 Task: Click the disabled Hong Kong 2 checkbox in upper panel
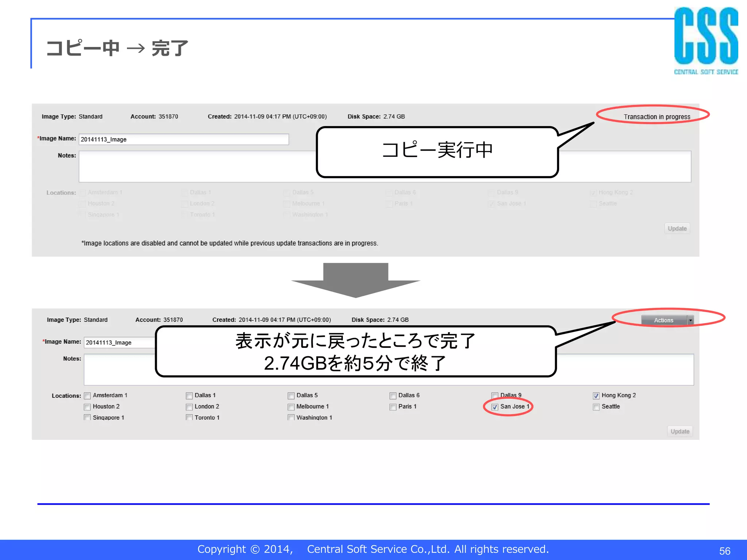pyautogui.click(x=593, y=193)
